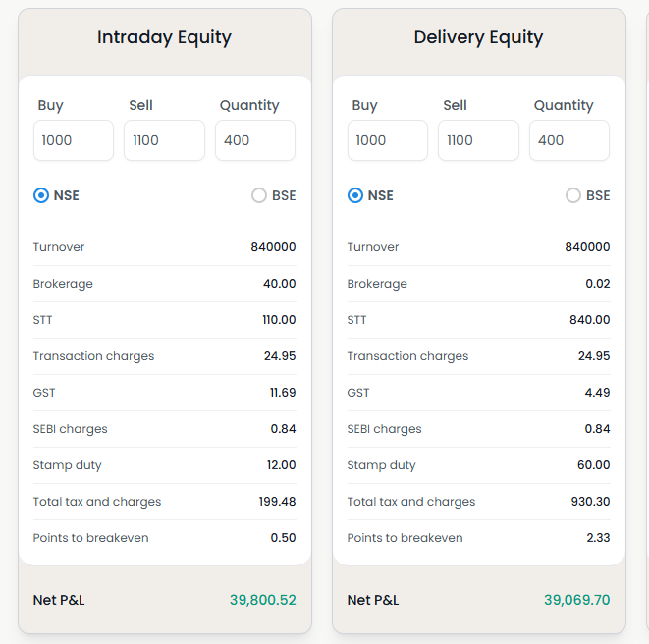Click Delivery Total tax and charges value 930.30
The height and width of the screenshot is (644, 649).
(x=589, y=502)
